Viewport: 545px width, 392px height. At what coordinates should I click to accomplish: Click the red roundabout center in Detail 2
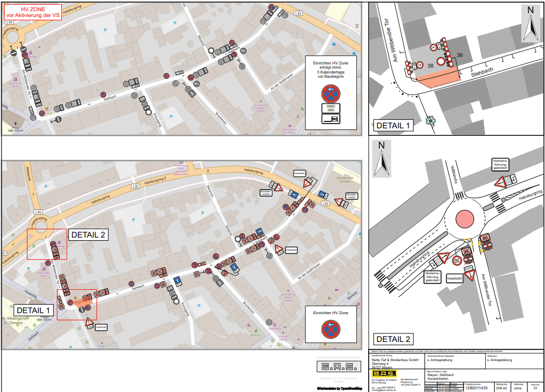(x=465, y=219)
